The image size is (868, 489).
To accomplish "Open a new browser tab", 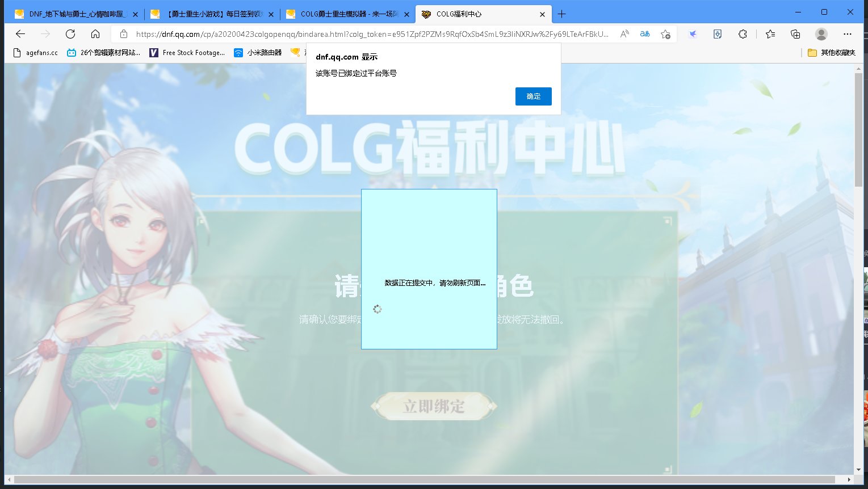I will pyautogui.click(x=562, y=14).
